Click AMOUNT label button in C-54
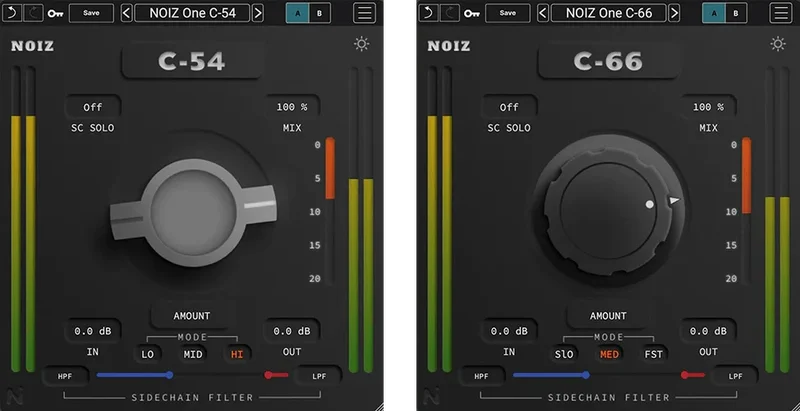Screen dimensions: 800x411 191,316
